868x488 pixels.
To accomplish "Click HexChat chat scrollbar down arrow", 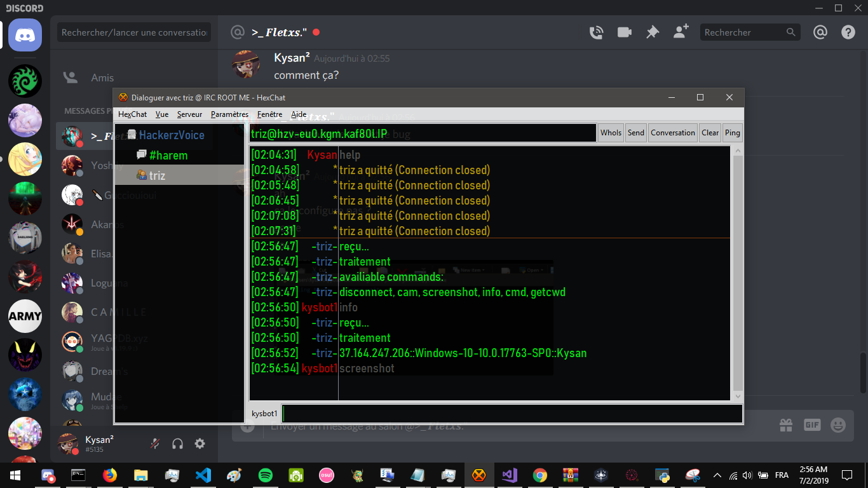I will tap(738, 396).
